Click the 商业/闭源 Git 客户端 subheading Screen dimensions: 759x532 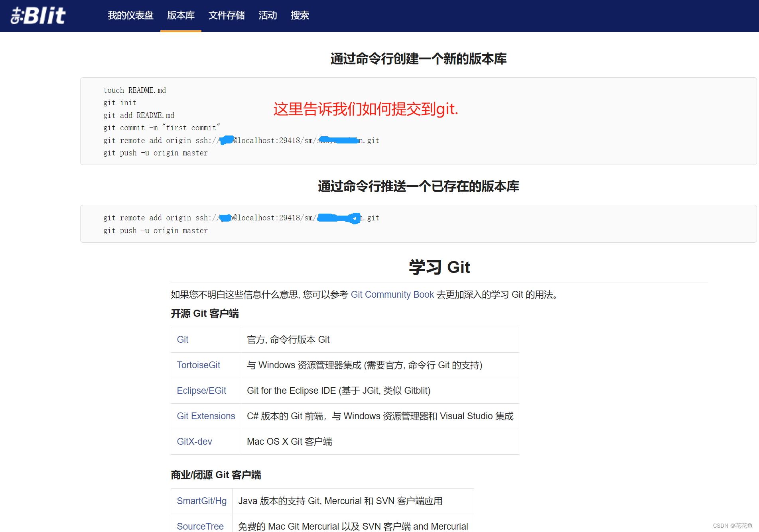pos(216,475)
